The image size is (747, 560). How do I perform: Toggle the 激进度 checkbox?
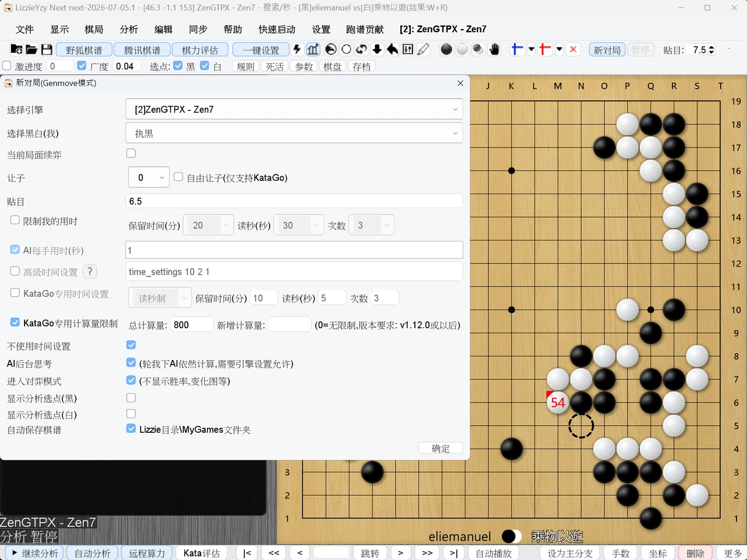click(7, 66)
